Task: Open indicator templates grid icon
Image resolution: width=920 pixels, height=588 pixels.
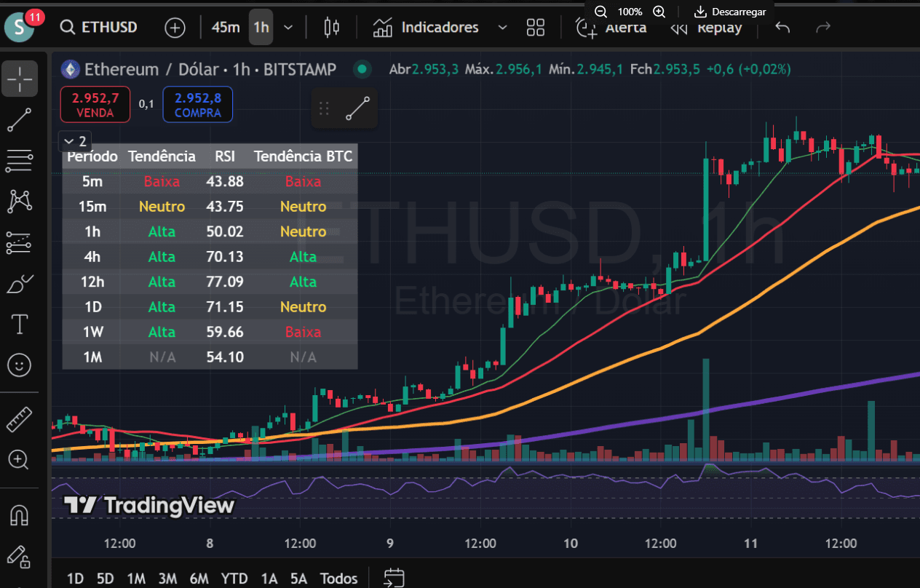Action: coord(536,28)
